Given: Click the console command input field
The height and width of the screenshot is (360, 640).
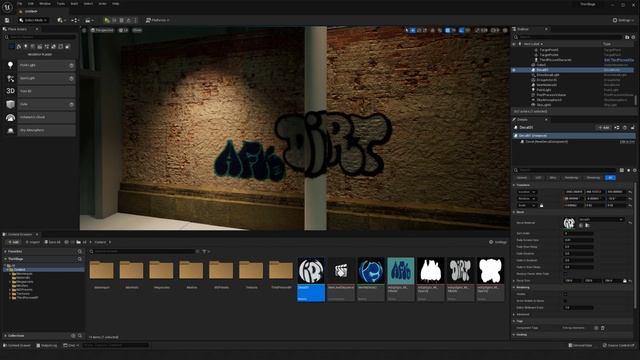Looking at the screenshot, I should coord(116,346).
